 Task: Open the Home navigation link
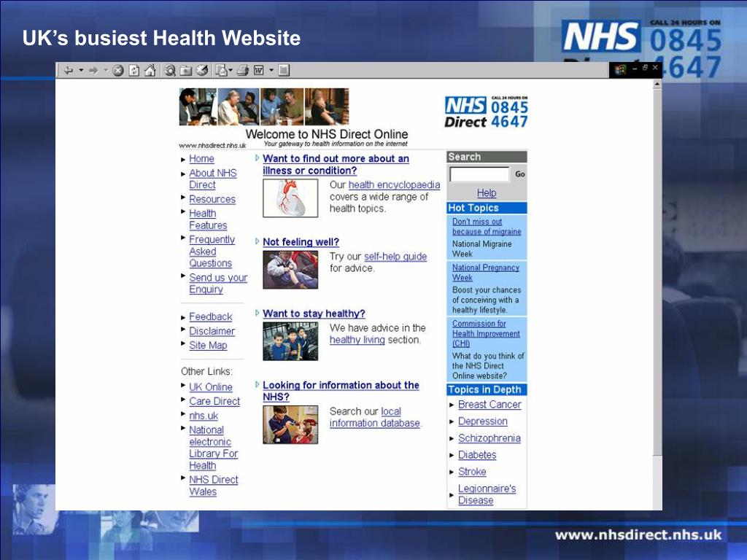point(201,158)
